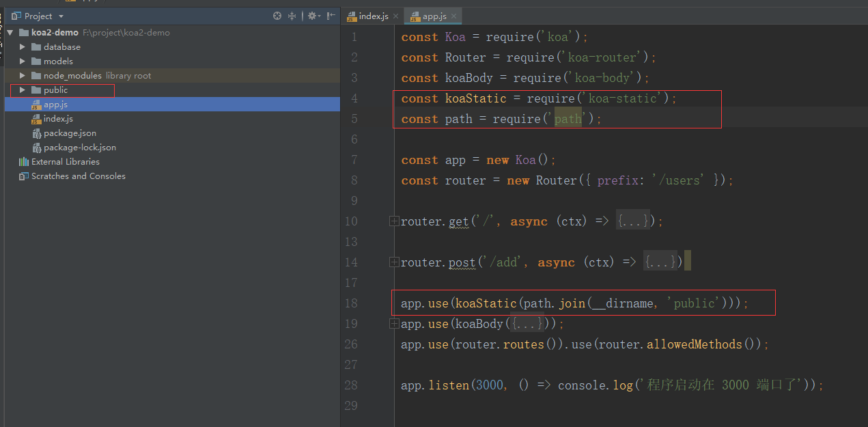Click the {...} placeholder in koaBody call
This screenshot has height=427, width=868.
tap(527, 324)
